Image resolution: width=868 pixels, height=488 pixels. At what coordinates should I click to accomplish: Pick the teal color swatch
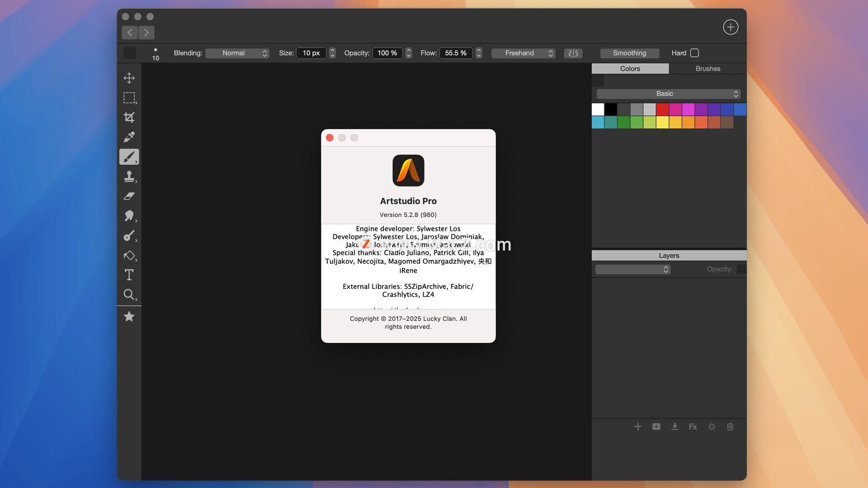(611, 122)
